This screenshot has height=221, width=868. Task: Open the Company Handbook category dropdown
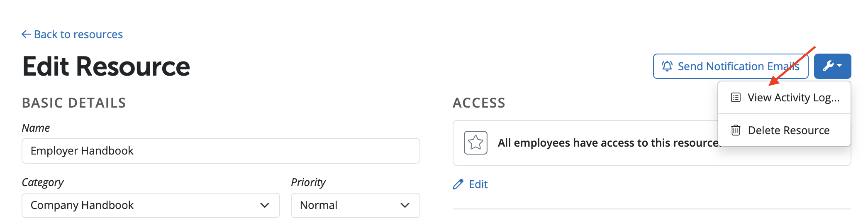(151, 205)
